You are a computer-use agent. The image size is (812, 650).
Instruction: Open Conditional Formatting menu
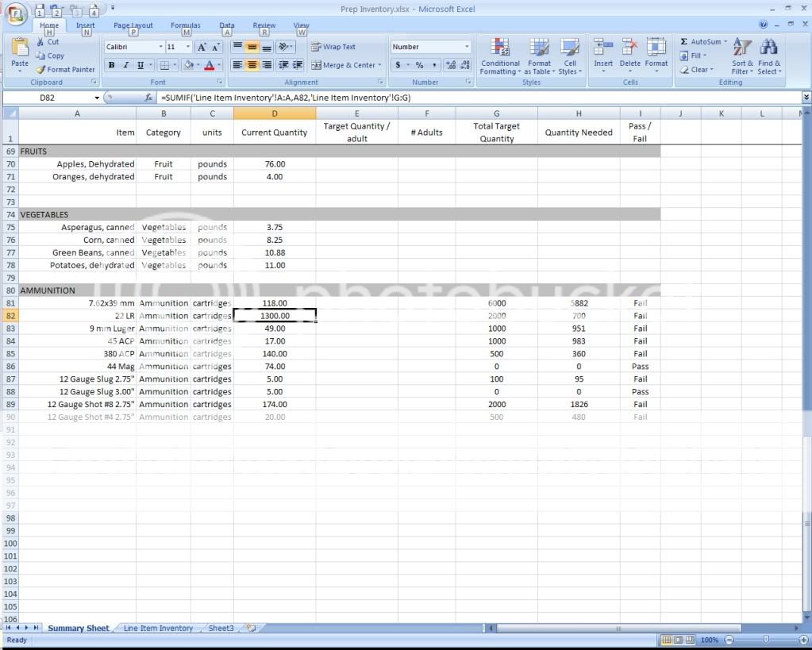[500, 56]
